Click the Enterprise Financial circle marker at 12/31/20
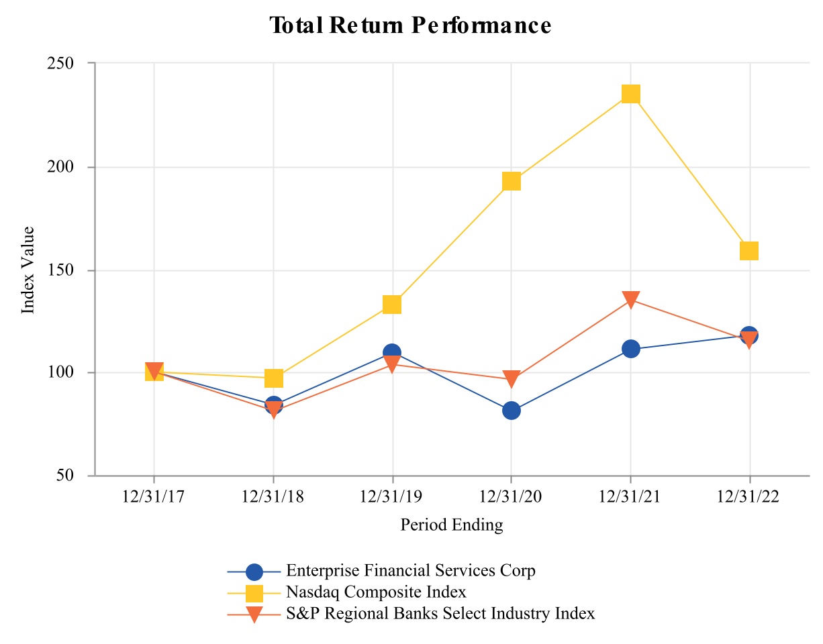Screen dimensions: 823x644 coord(512,411)
